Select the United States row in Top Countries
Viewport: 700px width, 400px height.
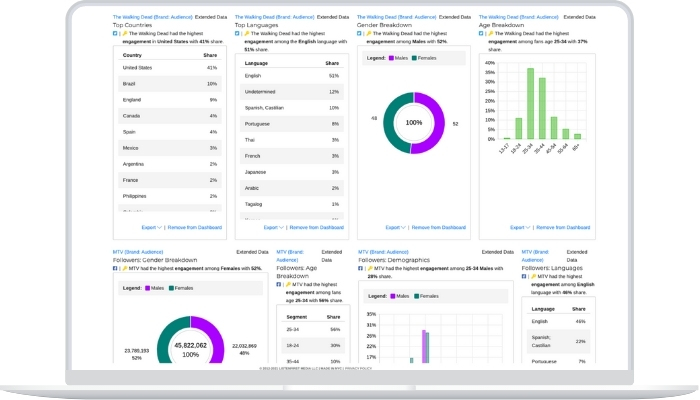click(170, 68)
